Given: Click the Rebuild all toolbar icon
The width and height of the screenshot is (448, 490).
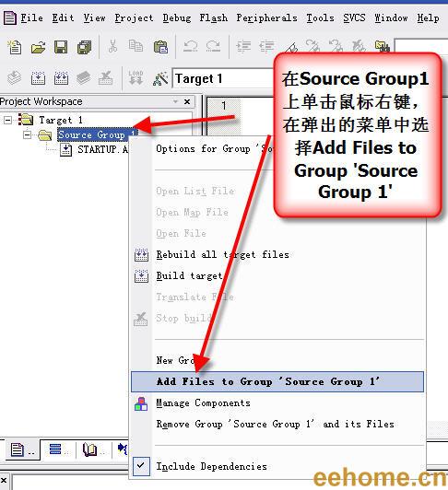Looking at the screenshot, I should tap(61, 78).
